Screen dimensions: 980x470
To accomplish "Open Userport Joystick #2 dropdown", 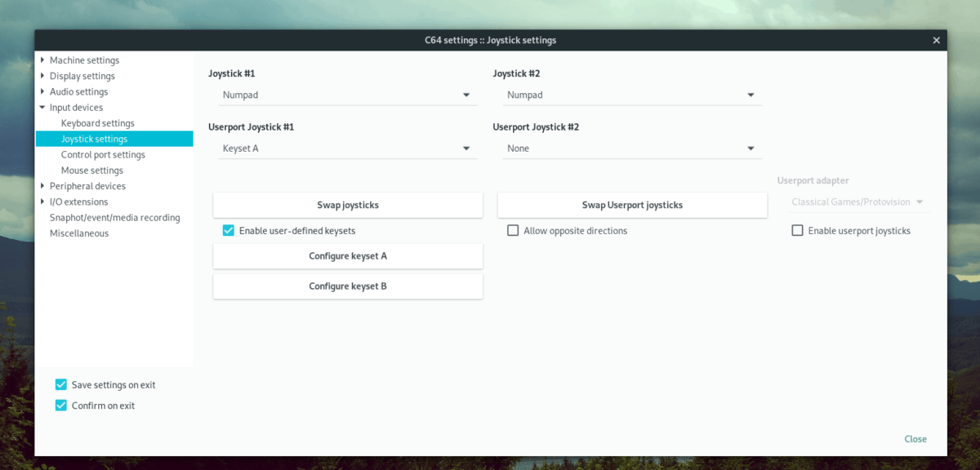I will [630, 149].
